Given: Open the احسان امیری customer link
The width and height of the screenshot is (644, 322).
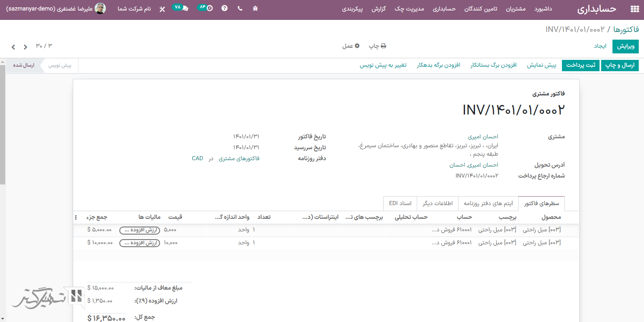Looking at the screenshot, I should pos(483,137).
